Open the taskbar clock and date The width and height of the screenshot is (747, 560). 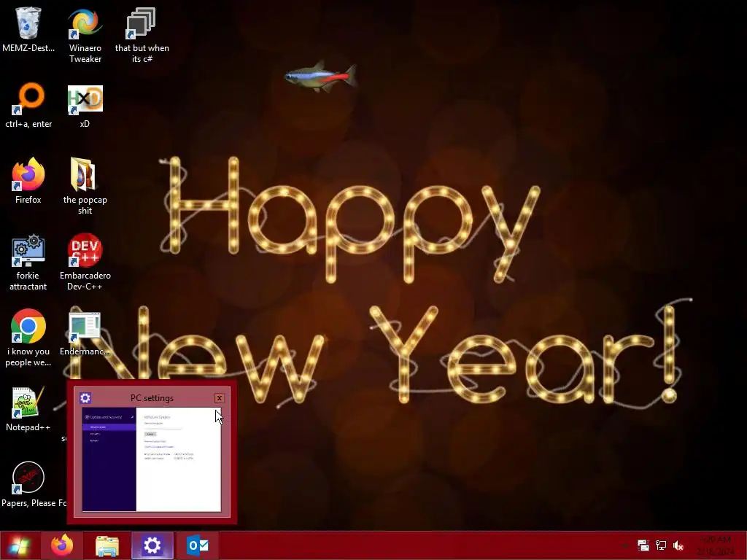[x=715, y=545]
